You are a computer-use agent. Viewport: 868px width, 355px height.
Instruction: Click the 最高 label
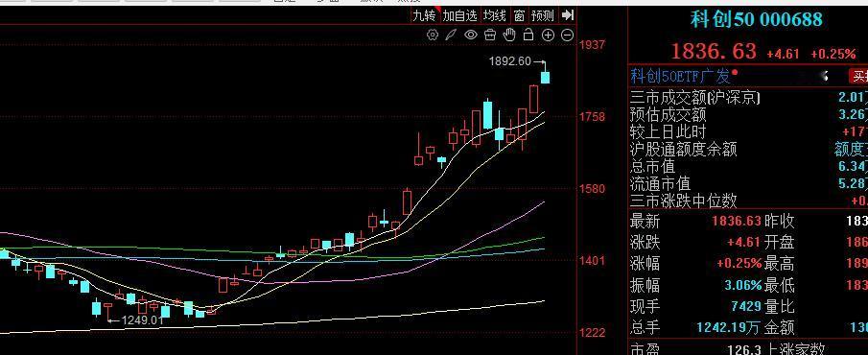click(780, 263)
